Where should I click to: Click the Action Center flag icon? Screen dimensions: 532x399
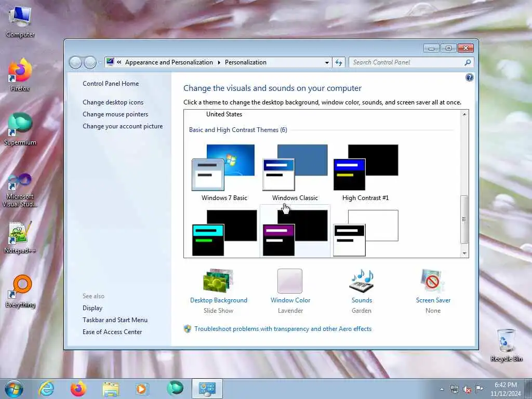click(x=479, y=389)
